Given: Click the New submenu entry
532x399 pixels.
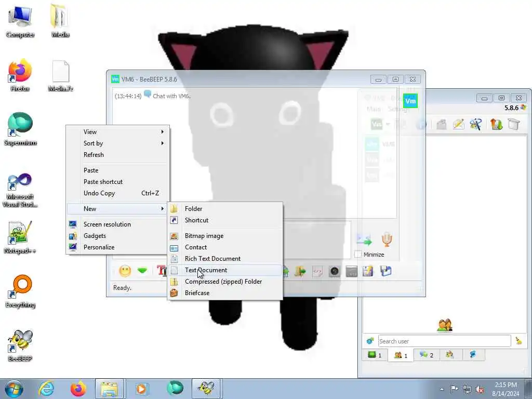Looking at the screenshot, I should click(117, 209).
